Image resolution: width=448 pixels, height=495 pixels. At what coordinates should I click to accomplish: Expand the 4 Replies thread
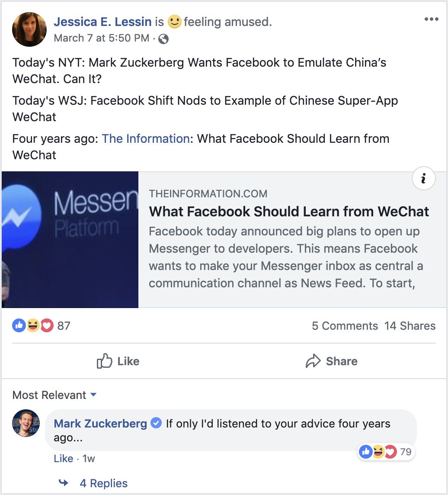[x=103, y=483]
